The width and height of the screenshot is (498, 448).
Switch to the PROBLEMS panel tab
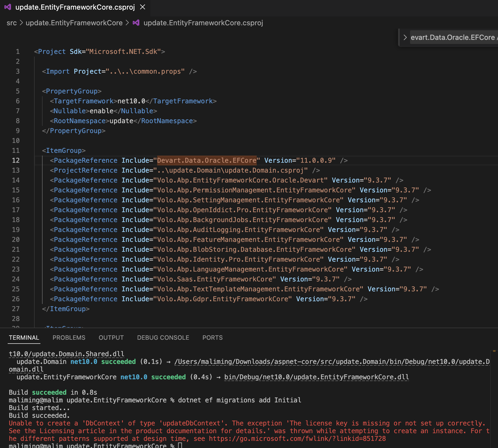pyautogui.click(x=69, y=338)
